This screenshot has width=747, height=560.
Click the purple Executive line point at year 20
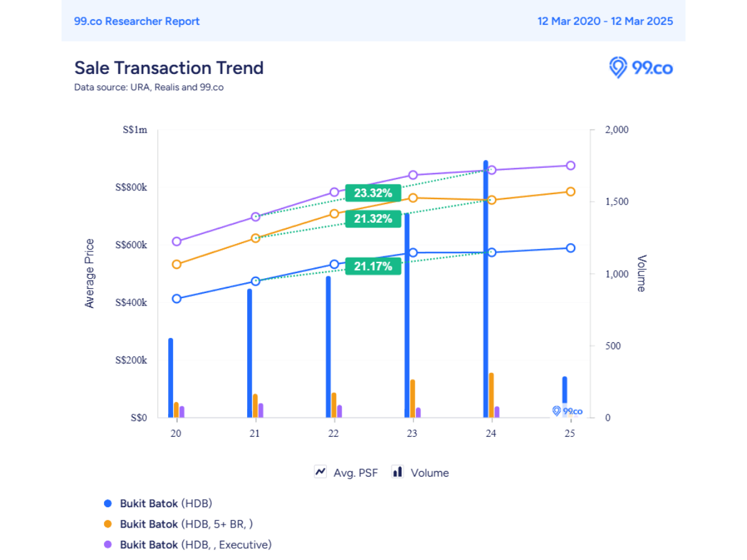177,241
